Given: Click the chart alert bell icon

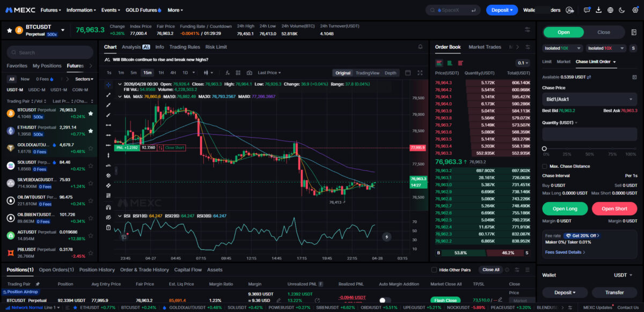Looking at the screenshot, I should point(420,47).
